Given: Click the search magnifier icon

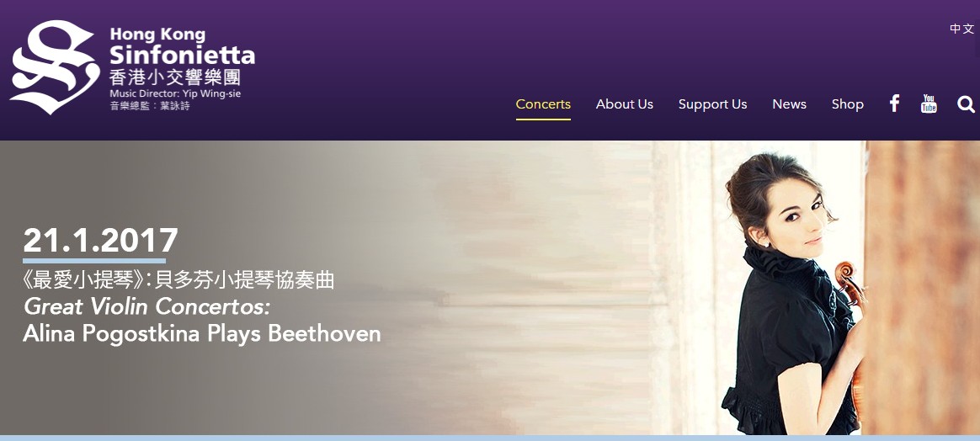Looking at the screenshot, I should (x=967, y=104).
